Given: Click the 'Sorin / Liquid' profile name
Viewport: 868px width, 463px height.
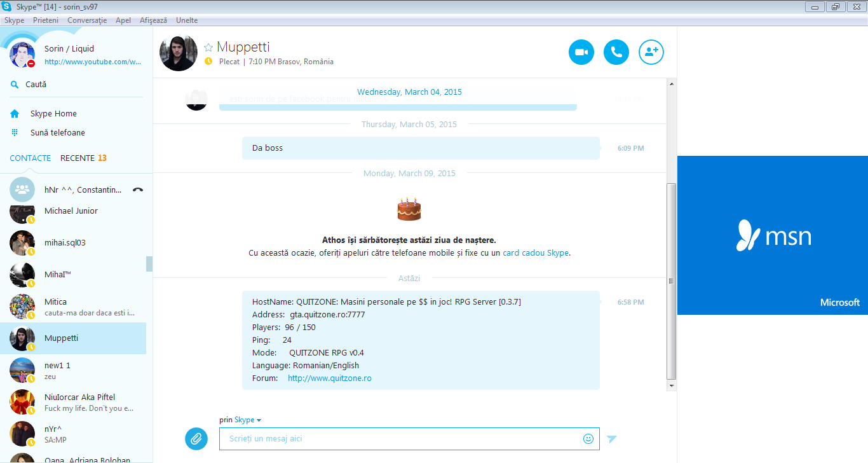Looking at the screenshot, I should click(x=69, y=49).
